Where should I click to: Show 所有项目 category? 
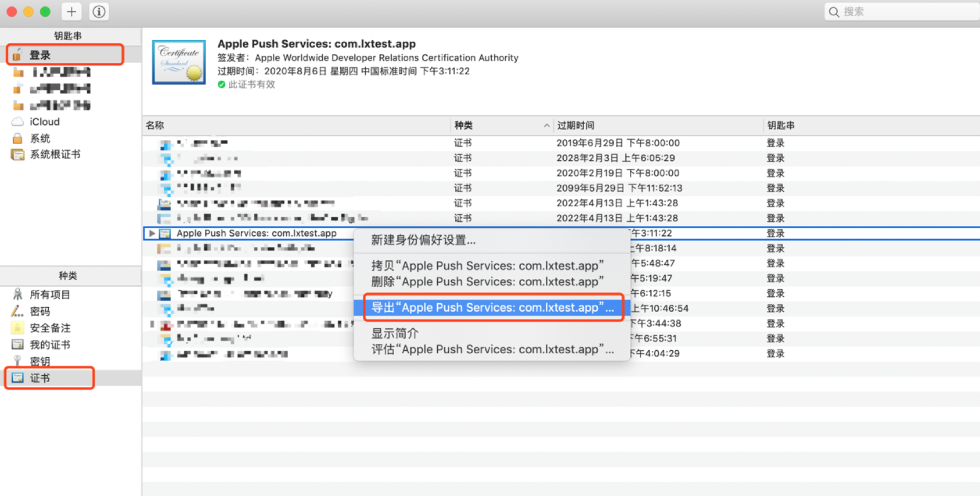pos(50,294)
